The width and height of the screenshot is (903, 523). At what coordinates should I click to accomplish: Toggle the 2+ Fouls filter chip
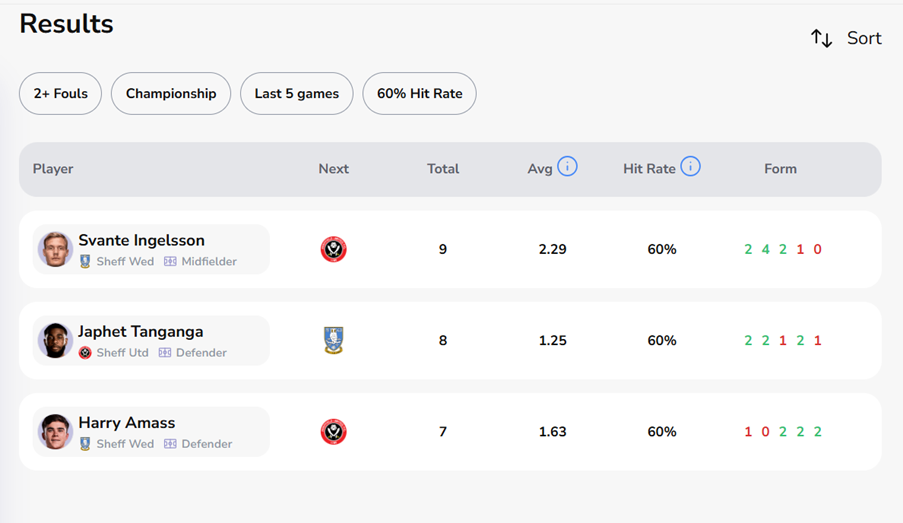coord(61,94)
